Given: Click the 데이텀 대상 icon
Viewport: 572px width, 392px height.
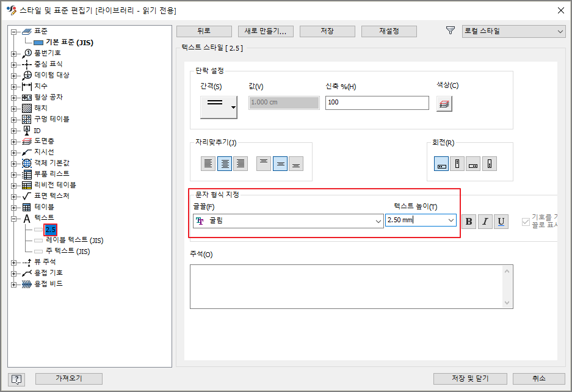Looking at the screenshot, I should click(x=27, y=76).
